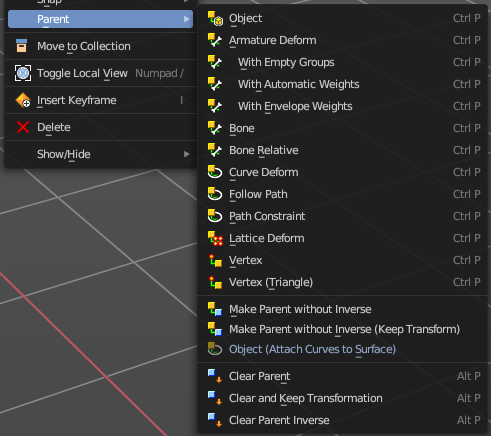The image size is (491, 436).
Task: Choose Object parenting option
Action: tap(343, 18)
